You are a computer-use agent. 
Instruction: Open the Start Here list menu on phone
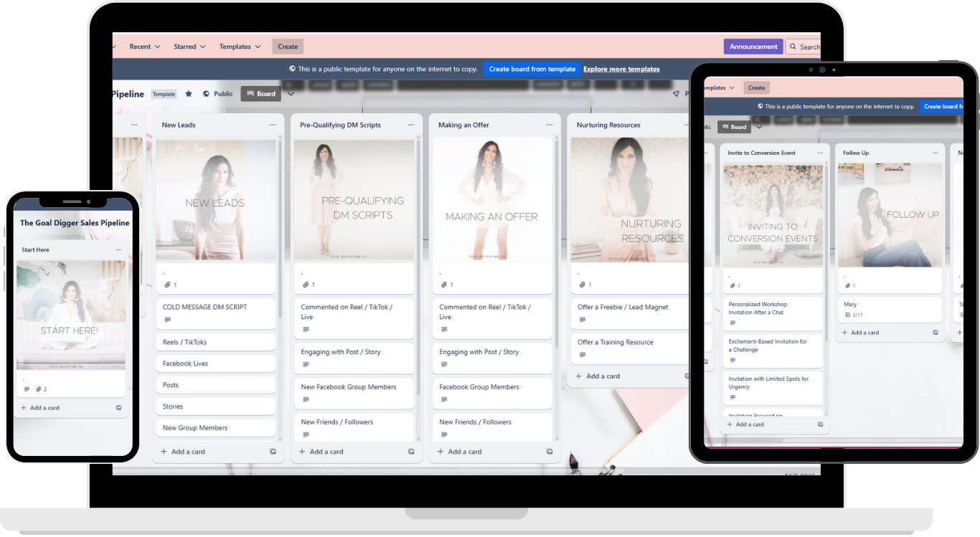pos(118,250)
